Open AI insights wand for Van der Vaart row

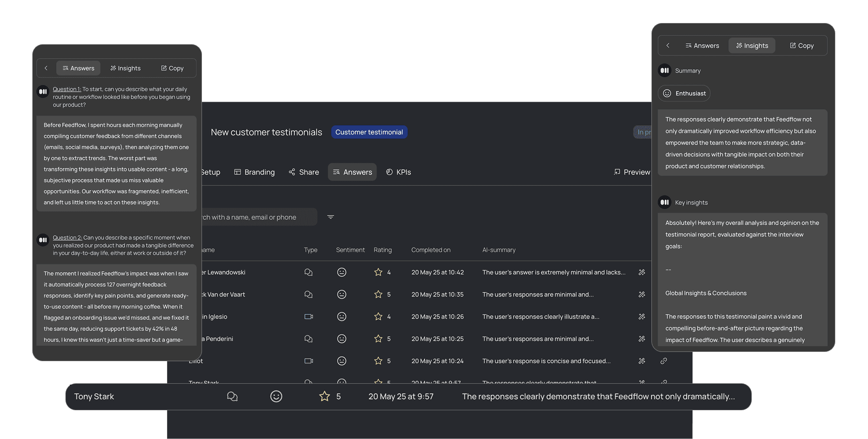(642, 294)
